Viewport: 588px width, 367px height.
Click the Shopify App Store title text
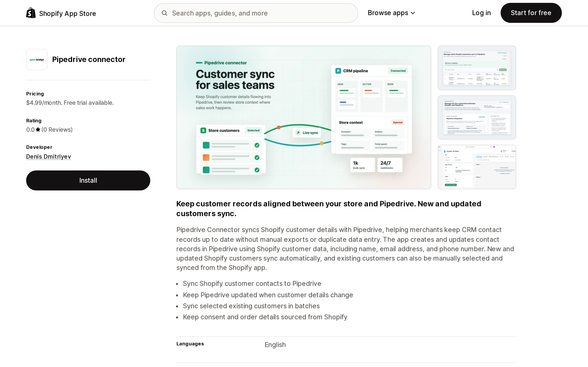(x=68, y=14)
